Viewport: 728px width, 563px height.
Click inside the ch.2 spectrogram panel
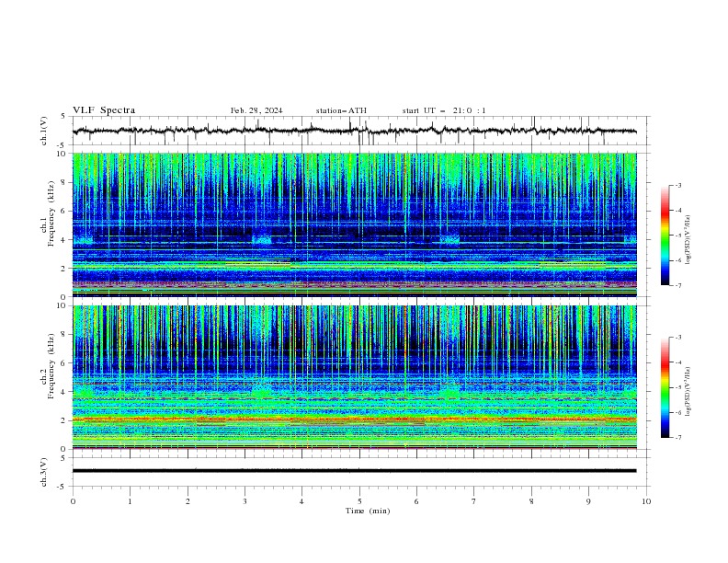click(x=355, y=377)
